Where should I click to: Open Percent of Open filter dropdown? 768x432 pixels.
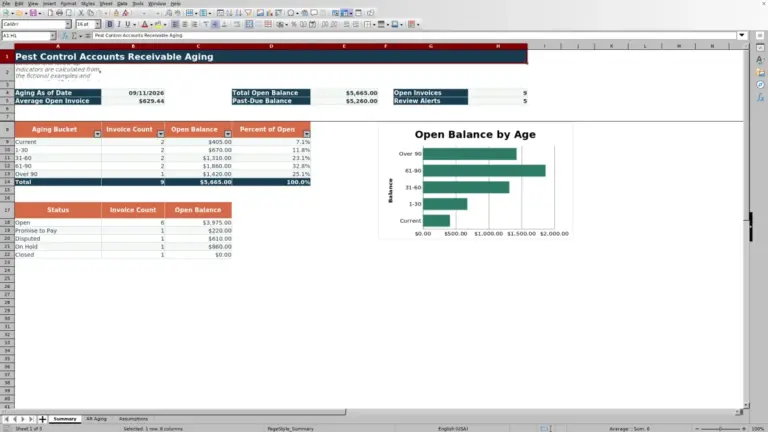(x=307, y=134)
